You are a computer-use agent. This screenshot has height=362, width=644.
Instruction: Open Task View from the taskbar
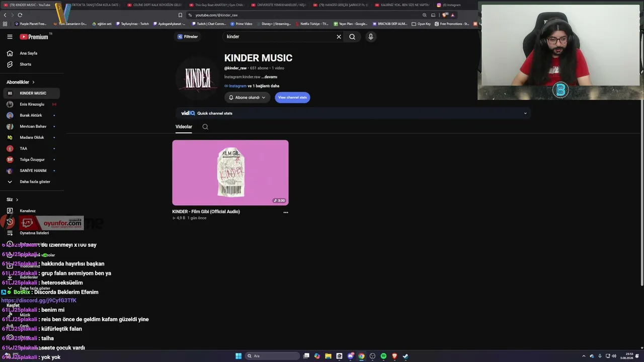[x=306, y=356]
